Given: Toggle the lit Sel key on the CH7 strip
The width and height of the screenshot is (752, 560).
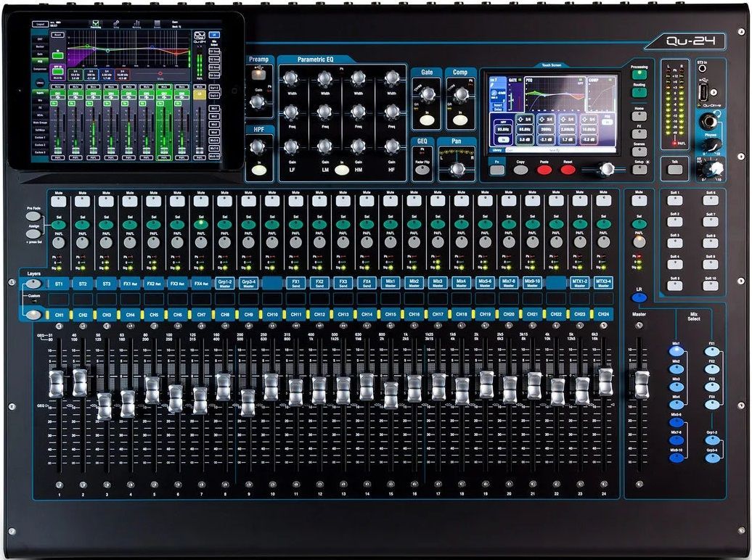Looking at the screenshot, I should 201,224.
